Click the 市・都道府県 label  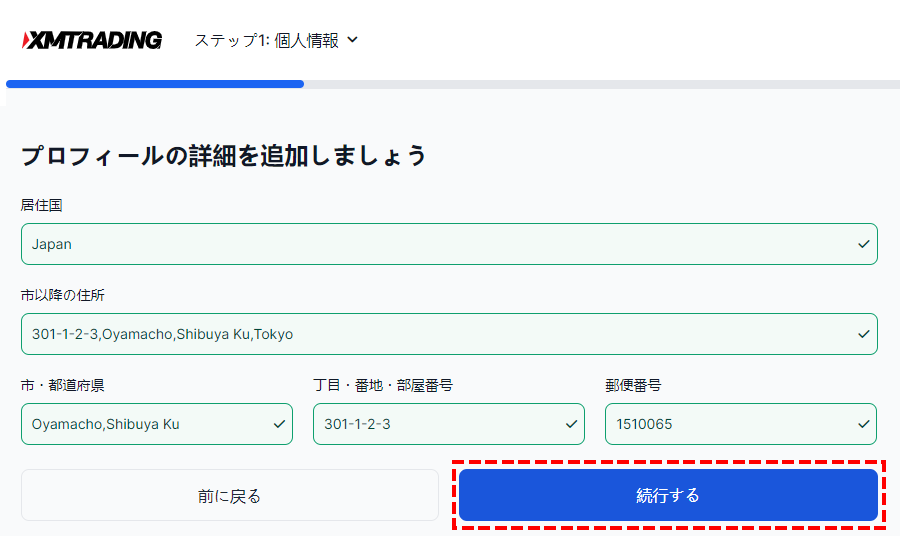(x=63, y=385)
